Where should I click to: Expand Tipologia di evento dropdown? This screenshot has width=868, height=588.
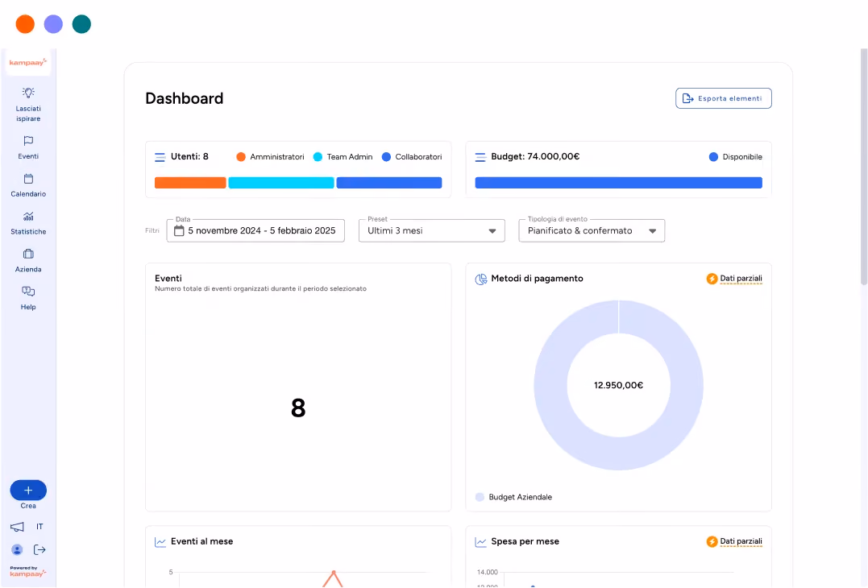coord(592,230)
